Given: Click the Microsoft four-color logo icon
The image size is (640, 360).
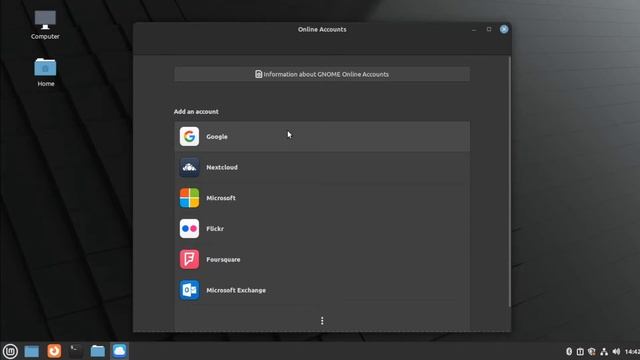Looking at the screenshot, I should (189, 198).
